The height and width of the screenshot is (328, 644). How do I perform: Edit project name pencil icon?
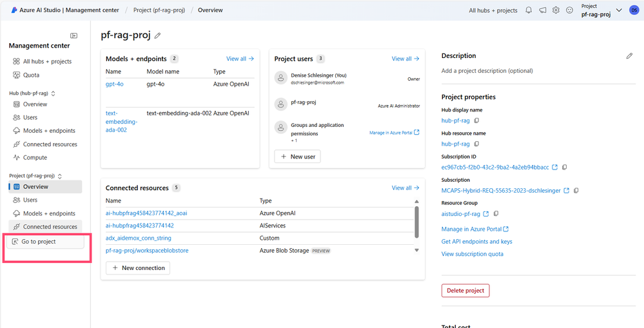click(x=158, y=35)
